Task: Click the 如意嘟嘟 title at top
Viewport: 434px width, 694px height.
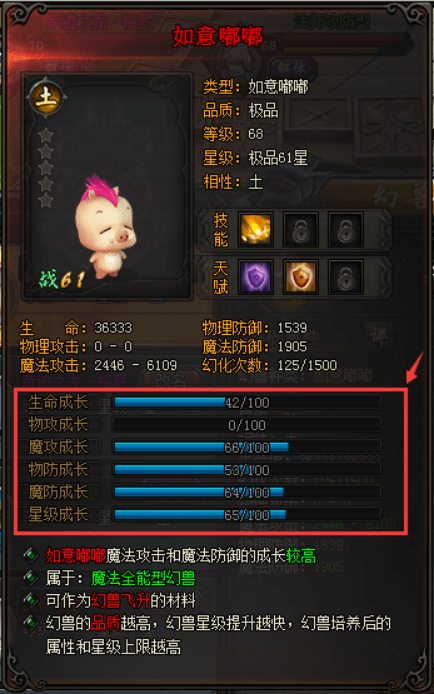Action: tap(218, 36)
